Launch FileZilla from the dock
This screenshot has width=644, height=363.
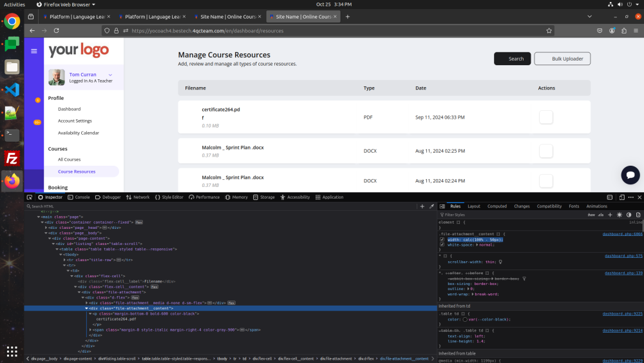12,158
